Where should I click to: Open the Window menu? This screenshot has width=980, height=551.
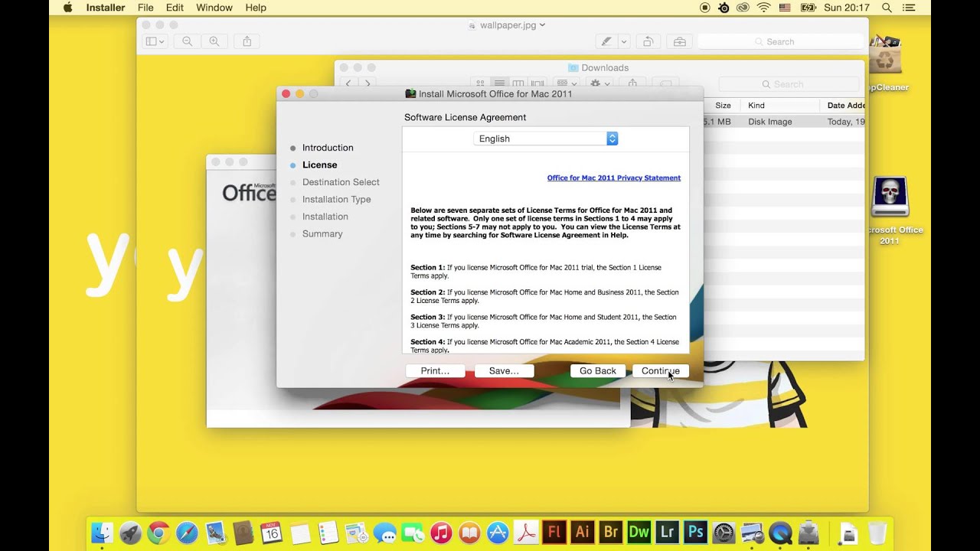[214, 8]
